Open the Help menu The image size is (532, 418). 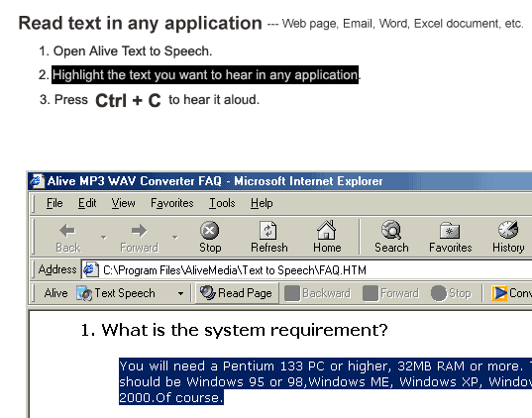point(262,203)
